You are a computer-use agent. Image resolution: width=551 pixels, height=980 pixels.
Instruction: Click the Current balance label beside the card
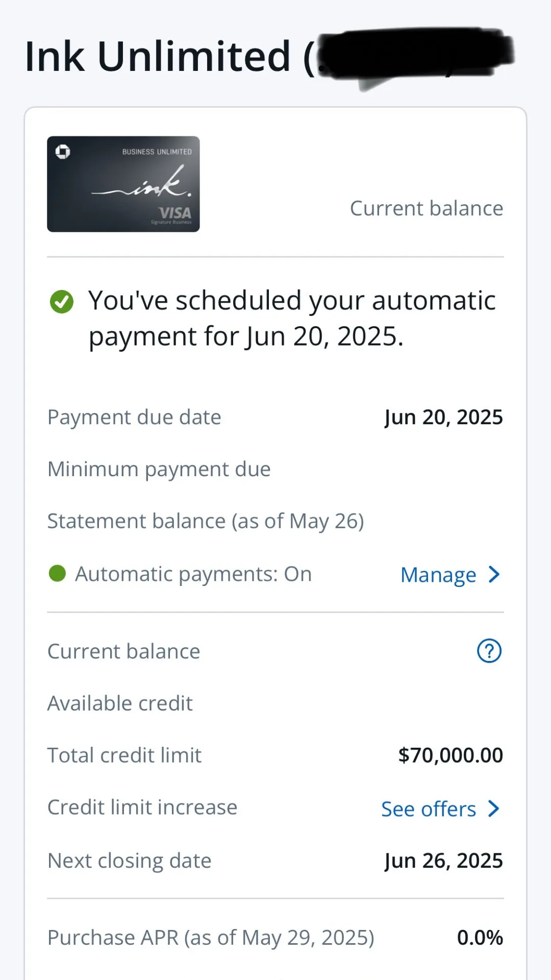(x=427, y=208)
